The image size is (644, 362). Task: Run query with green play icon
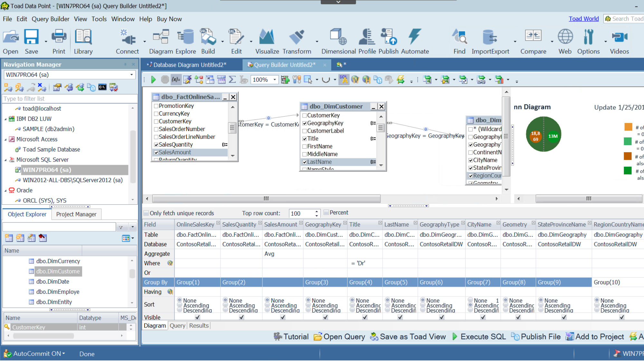coord(153,79)
